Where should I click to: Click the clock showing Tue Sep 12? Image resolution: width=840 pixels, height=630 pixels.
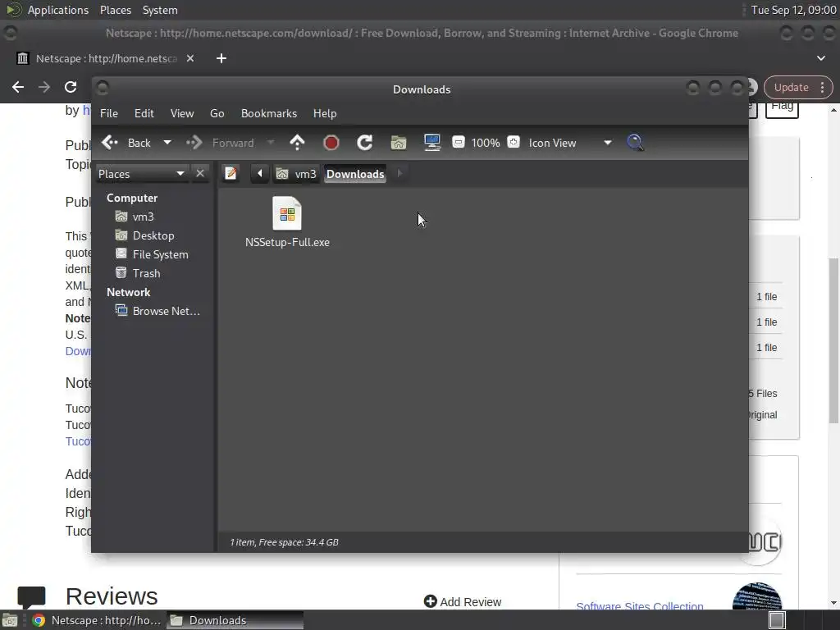tap(793, 10)
